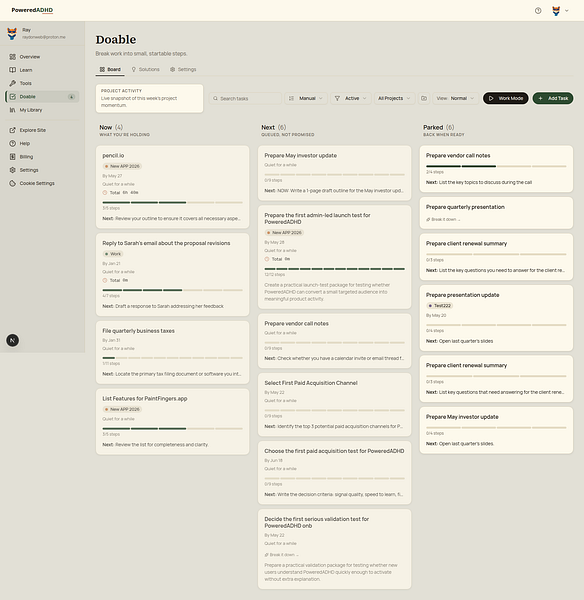Open Select First Paid Acquisition Channel task
584x600 pixels.
click(x=311, y=383)
